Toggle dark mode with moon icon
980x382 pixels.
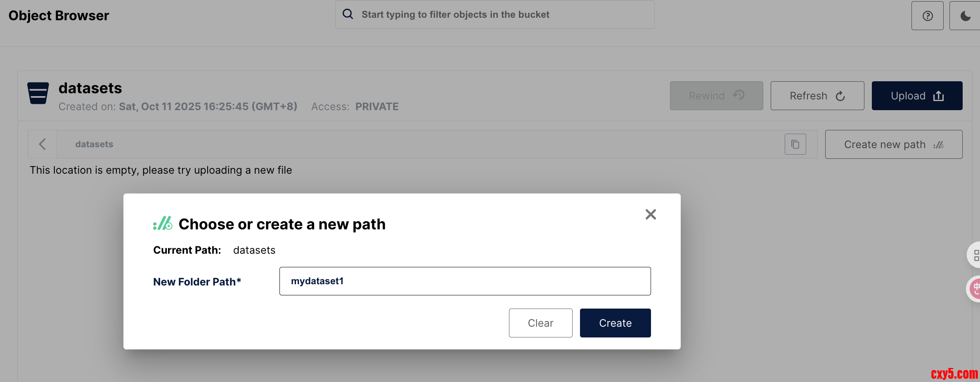click(x=966, y=16)
